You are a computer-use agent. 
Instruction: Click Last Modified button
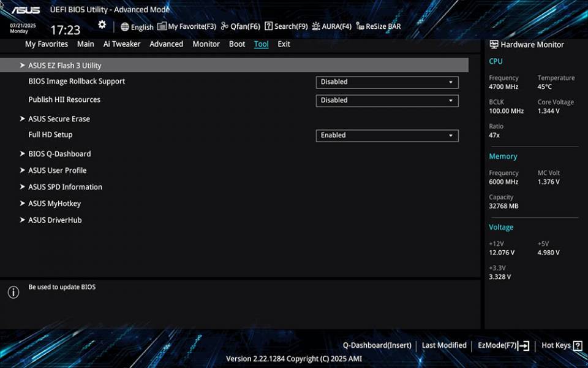444,346
